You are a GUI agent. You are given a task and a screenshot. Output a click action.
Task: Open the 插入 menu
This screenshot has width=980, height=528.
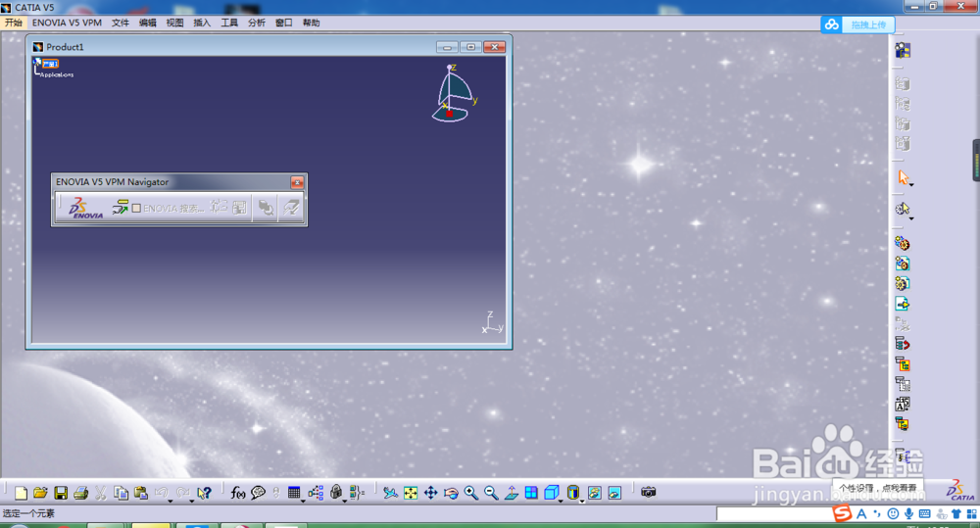[202, 23]
